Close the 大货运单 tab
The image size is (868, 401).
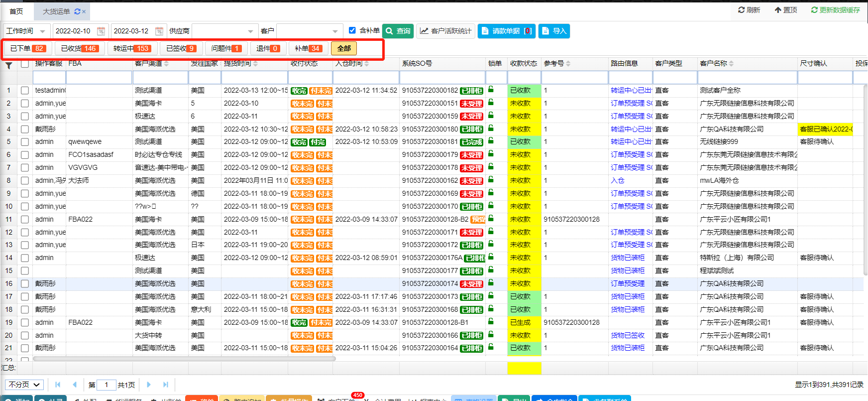84,11
